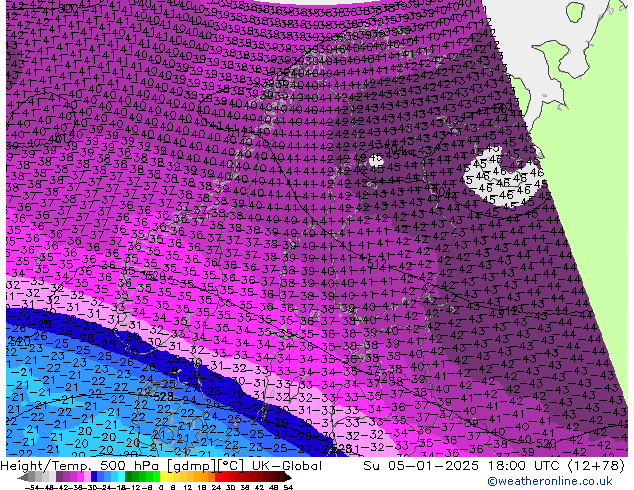The width and height of the screenshot is (634, 490).
Task: Click the '(12+78)' forecast run label
Action: coord(596,466)
